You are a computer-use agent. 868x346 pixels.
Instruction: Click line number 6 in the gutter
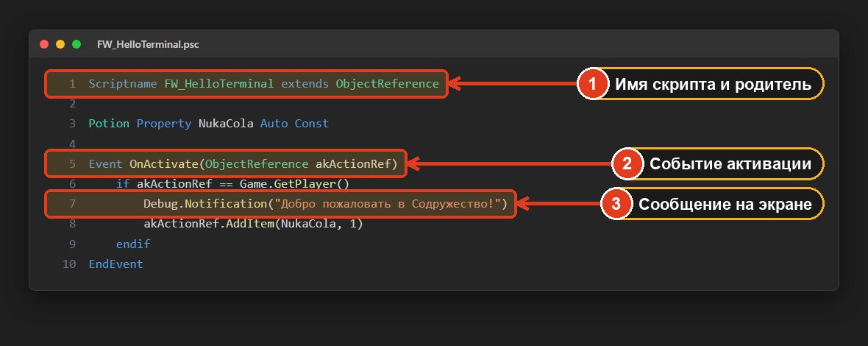click(x=72, y=184)
